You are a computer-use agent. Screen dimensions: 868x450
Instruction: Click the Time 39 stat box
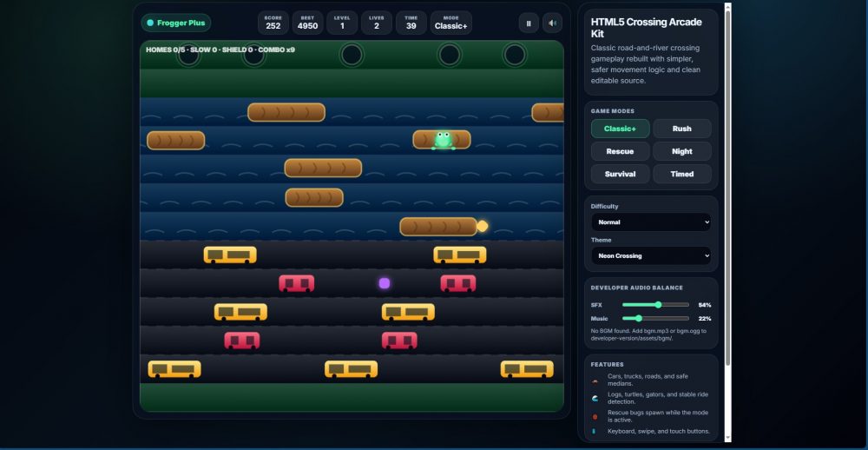[411, 23]
